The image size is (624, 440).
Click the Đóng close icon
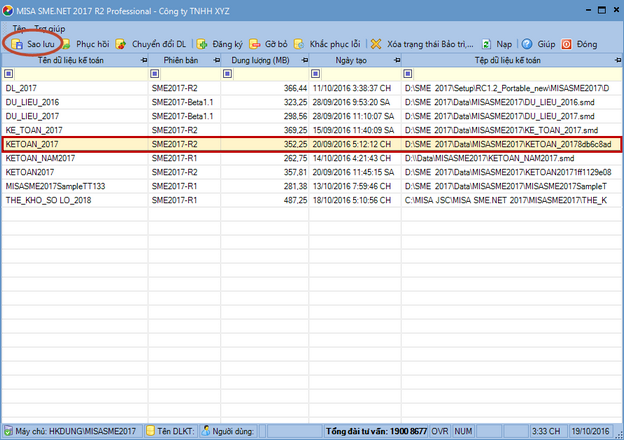566,44
